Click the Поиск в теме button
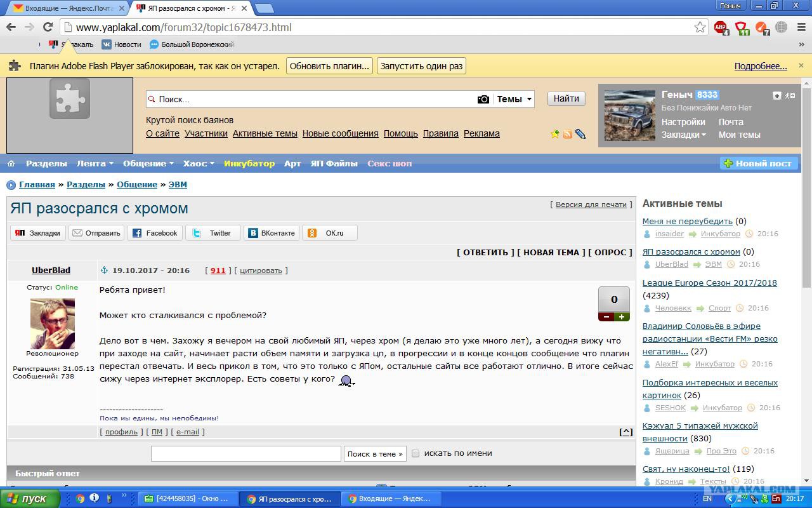The image size is (812, 508). (375, 453)
